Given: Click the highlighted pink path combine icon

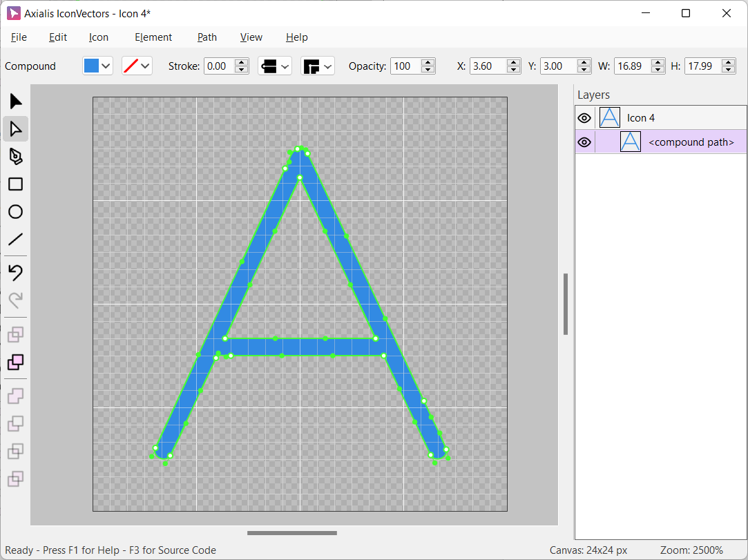Looking at the screenshot, I should [x=15, y=362].
